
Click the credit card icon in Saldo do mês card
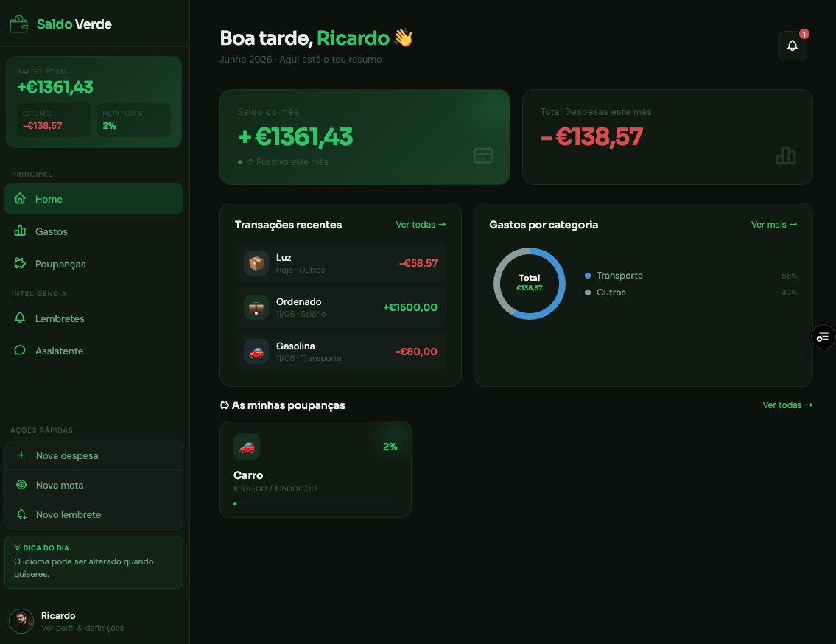483,155
